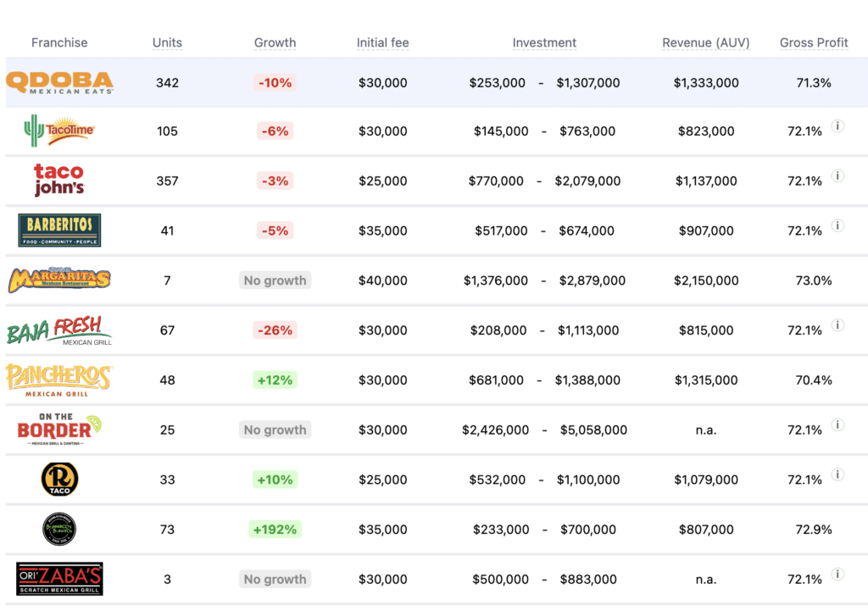Select the Orizaba's Scratch Mexican Grill logo

[59, 579]
